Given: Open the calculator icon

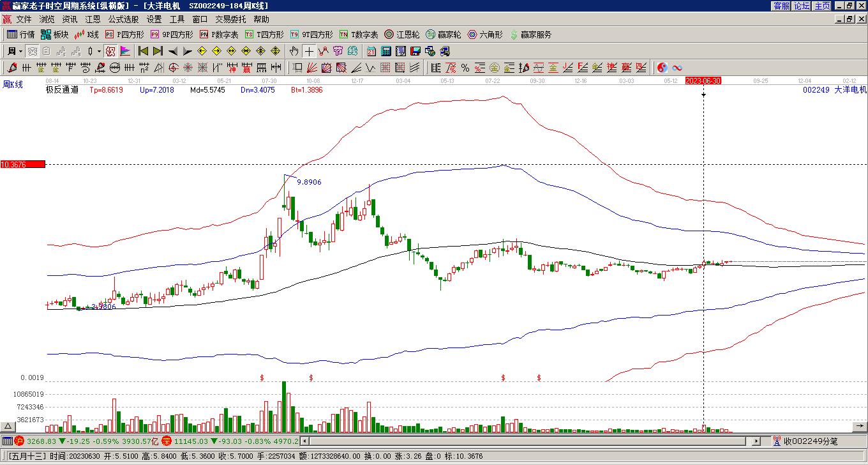Looking at the screenshot, I should pos(386,51).
